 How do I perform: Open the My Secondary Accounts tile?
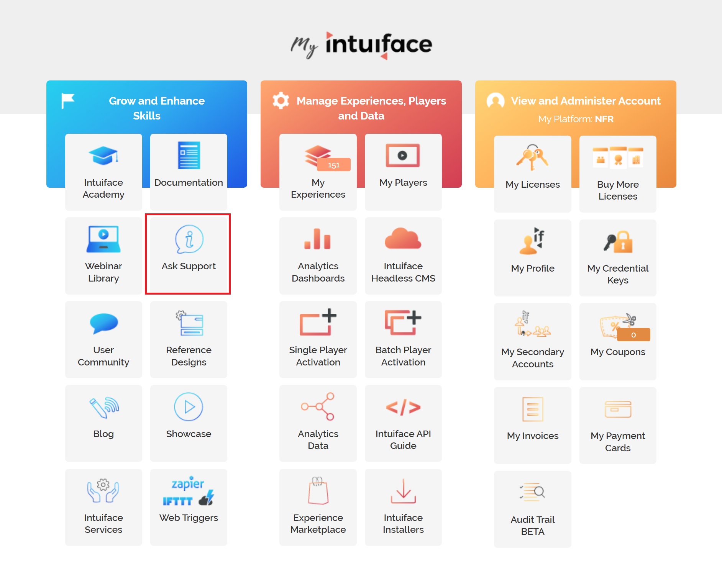(x=533, y=341)
